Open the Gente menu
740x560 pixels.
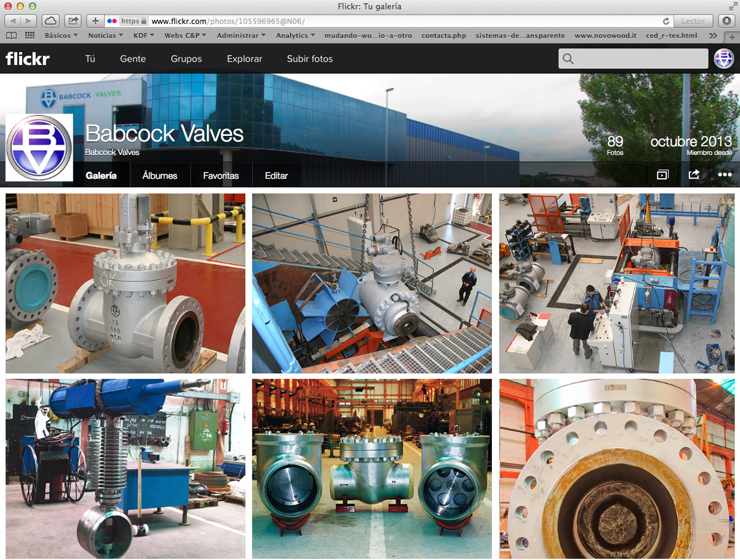[x=133, y=59]
